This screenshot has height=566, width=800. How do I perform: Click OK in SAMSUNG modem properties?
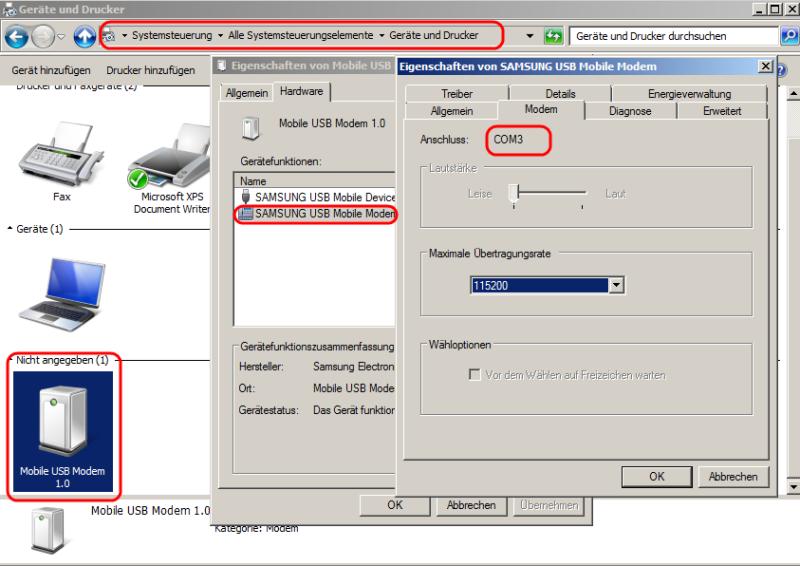(x=656, y=477)
